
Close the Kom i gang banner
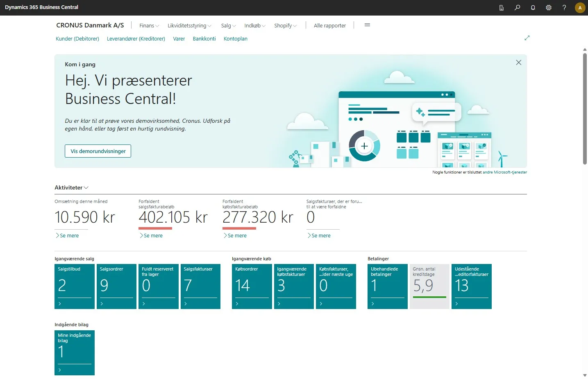[x=518, y=63]
